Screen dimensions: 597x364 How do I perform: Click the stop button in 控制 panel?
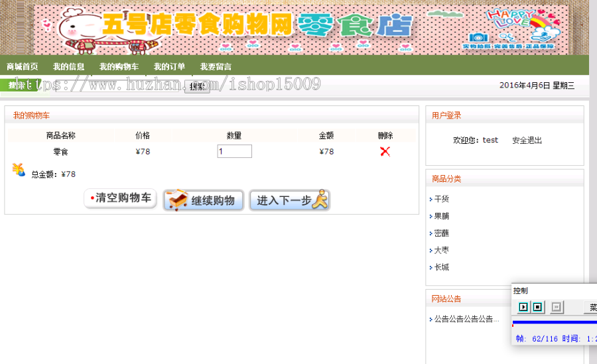pyautogui.click(x=537, y=307)
